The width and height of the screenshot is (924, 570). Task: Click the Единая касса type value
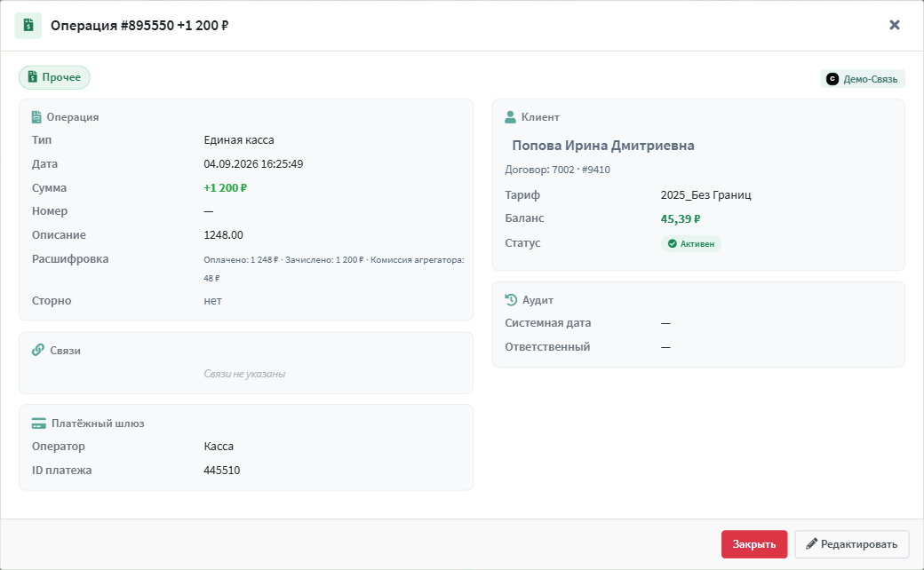pyautogui.click(x=239, y=140)
